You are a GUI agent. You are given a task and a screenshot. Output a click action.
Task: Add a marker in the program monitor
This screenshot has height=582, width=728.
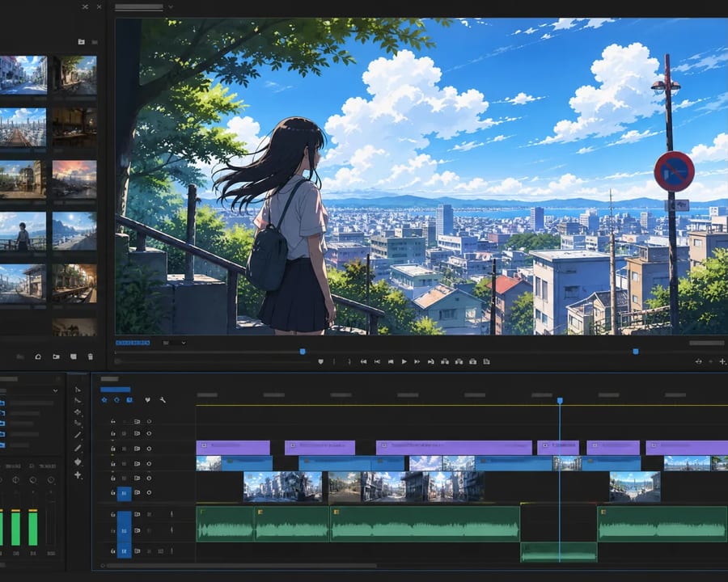click(320, 361)
